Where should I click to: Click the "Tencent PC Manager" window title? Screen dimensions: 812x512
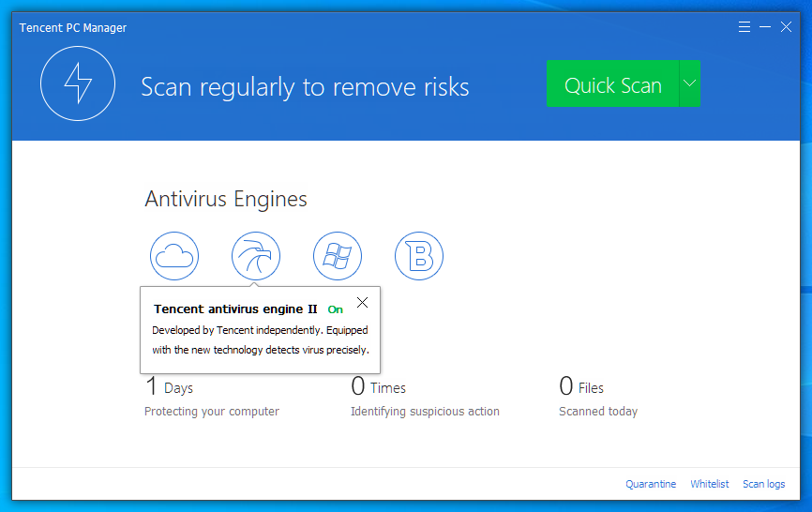click(x=73, y=28)
